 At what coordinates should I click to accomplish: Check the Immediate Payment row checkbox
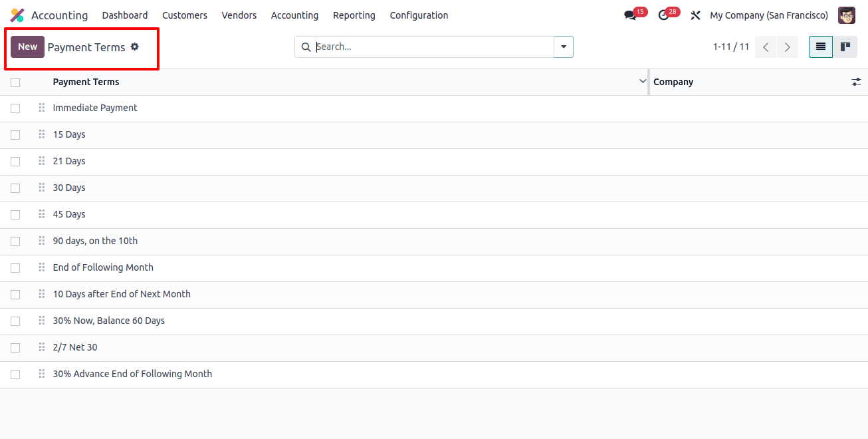tap(15, 108)
